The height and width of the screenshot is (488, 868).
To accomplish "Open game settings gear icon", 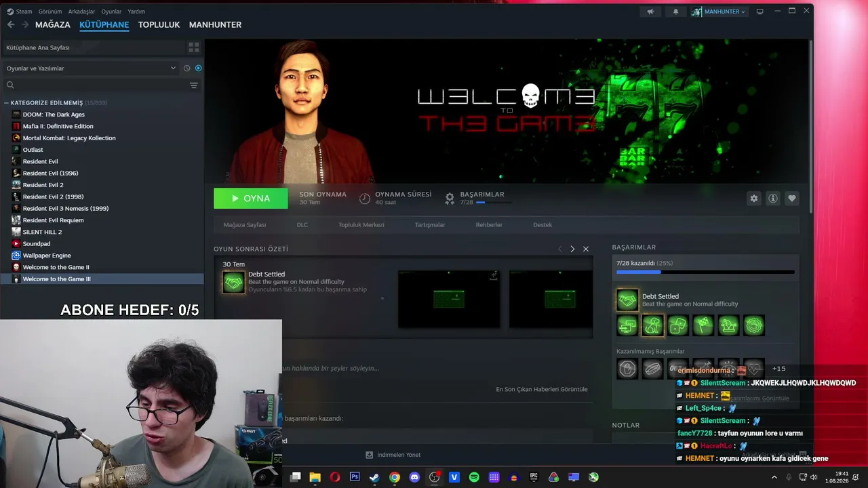I will point(753,199).
